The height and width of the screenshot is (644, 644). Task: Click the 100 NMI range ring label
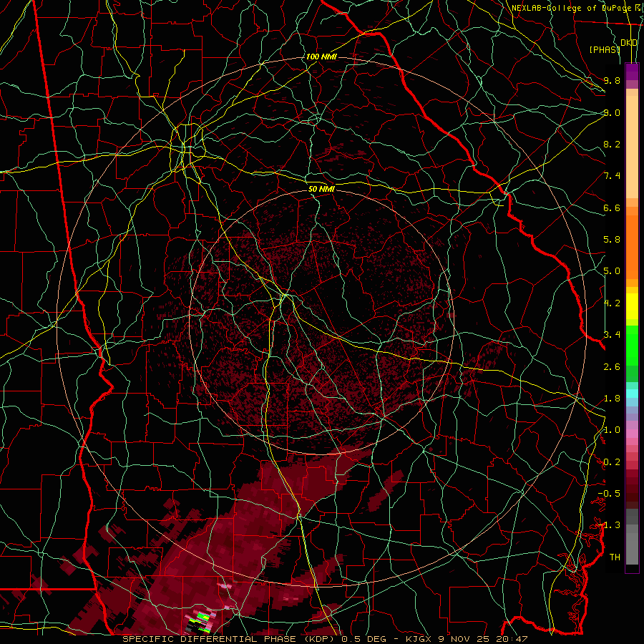tap(321, 57)
